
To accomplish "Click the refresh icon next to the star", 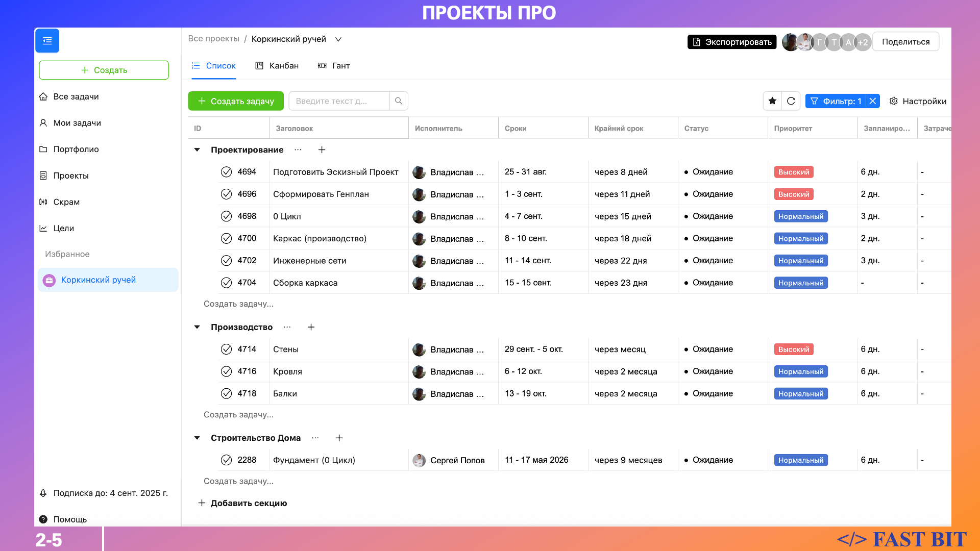I will click(791, 101).
